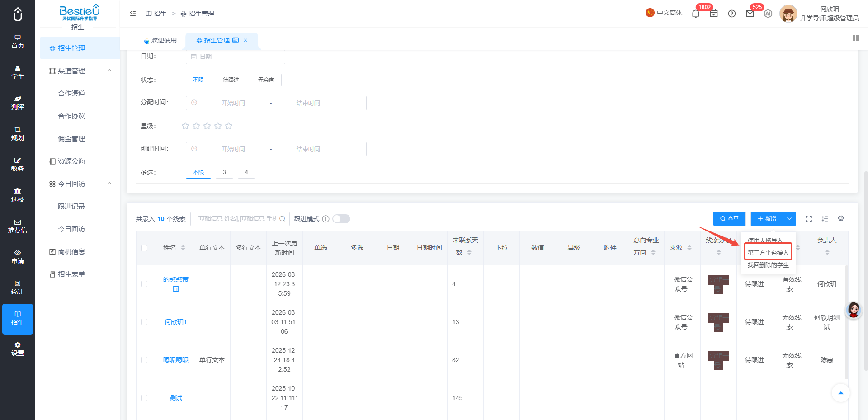
Task: Check the select-all checkbox in table header
Action: point(144,248)
